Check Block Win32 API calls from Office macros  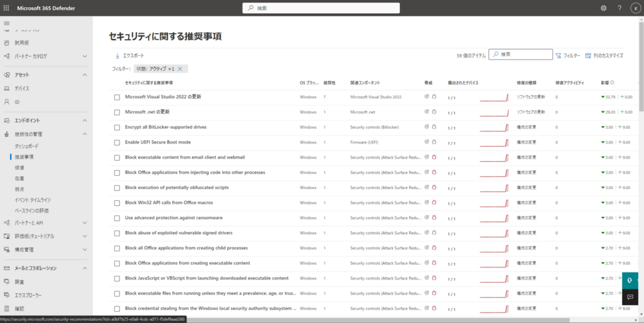click(117, 203)
